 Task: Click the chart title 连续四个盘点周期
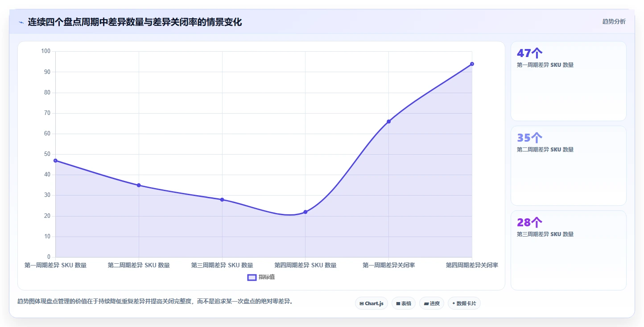pyautogui.click(x=135, y=22)
